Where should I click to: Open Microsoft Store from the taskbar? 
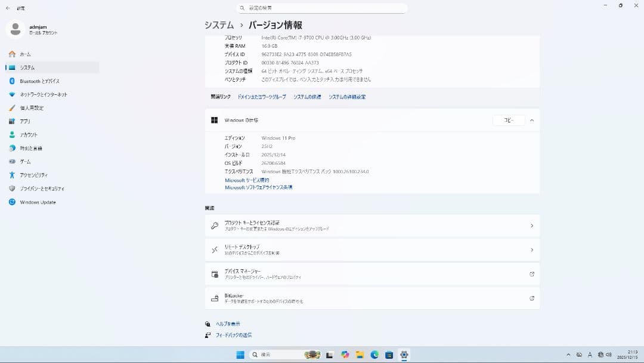390,355
